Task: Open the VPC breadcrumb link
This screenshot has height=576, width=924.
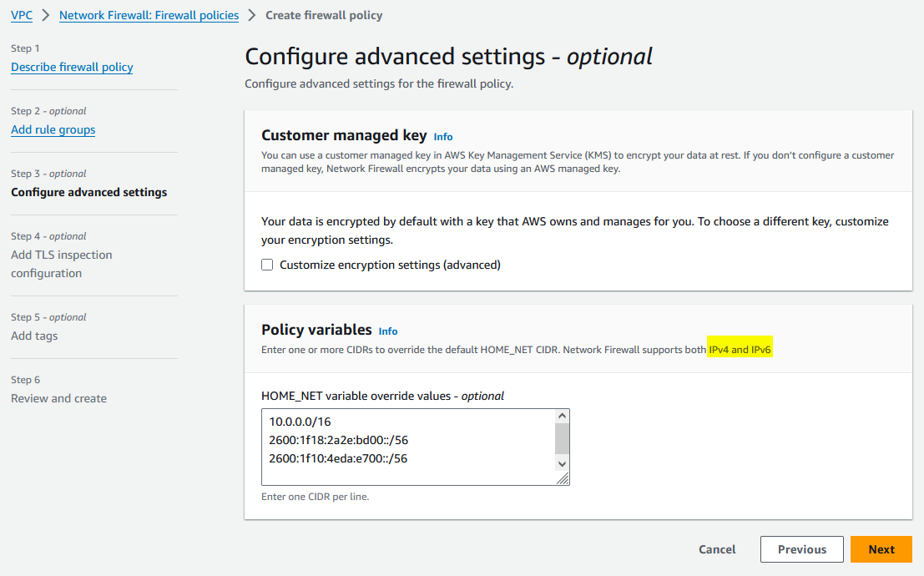Action: click(x=21, y=15)
